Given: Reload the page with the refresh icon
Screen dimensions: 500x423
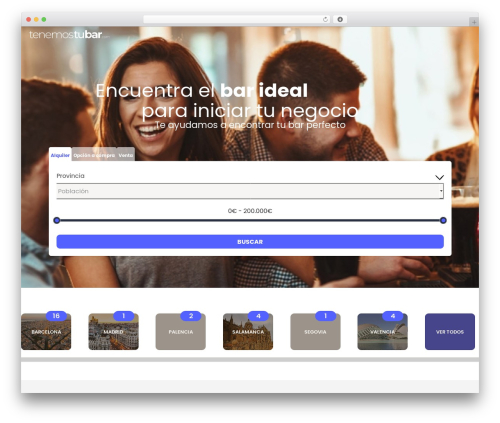Looking at the screenshot, I should [x=325, y=19].
